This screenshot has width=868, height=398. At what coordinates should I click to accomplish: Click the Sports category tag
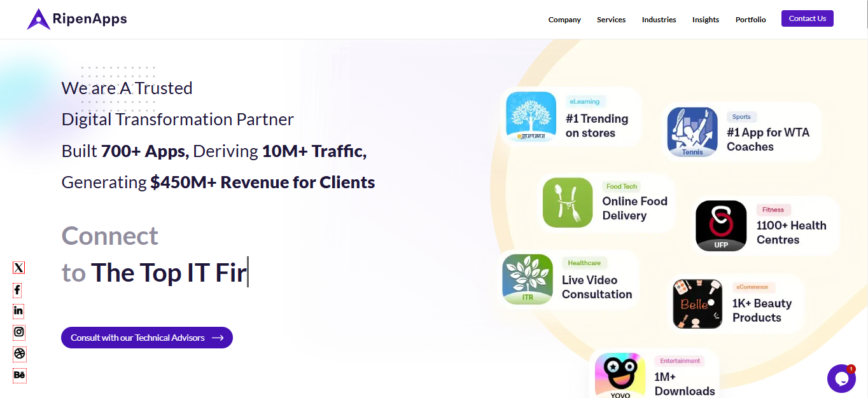[741, 116]
